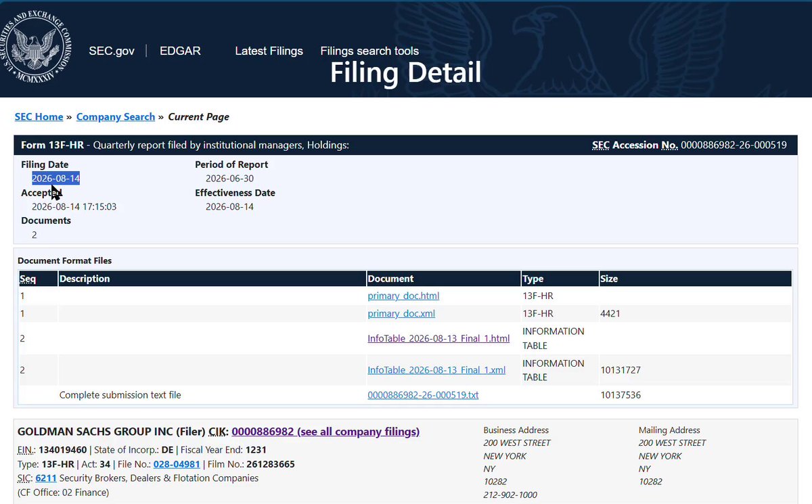Go to Latest Filings
The image size is (812, 504).
[x=269, y=51]
